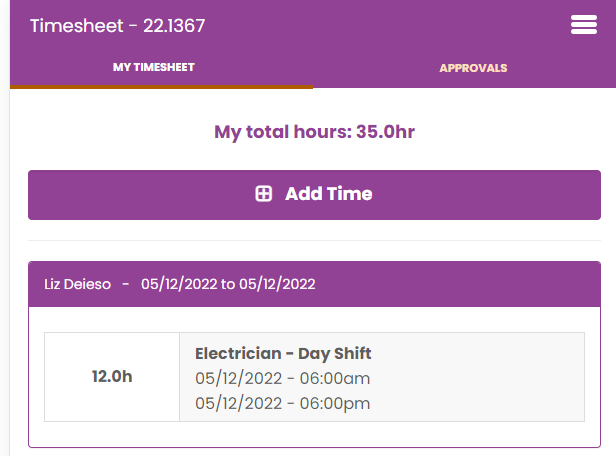
Task: Open the hamburger menu icon
Action: pos(583,26)
